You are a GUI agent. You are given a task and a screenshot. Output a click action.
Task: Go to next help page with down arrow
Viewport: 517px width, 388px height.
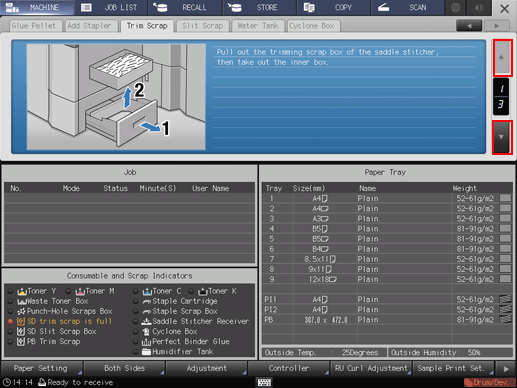501,137
